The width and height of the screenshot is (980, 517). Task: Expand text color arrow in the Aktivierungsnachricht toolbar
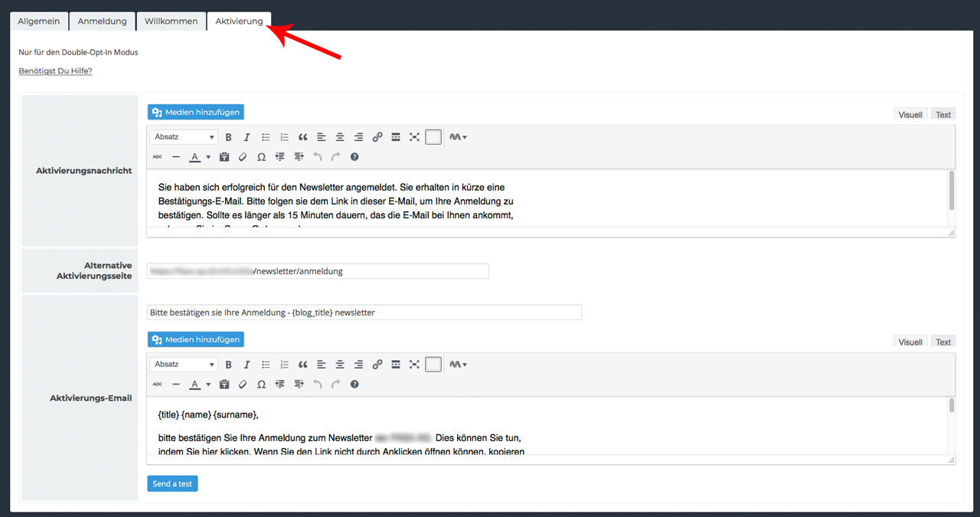[x=208, y=157]
